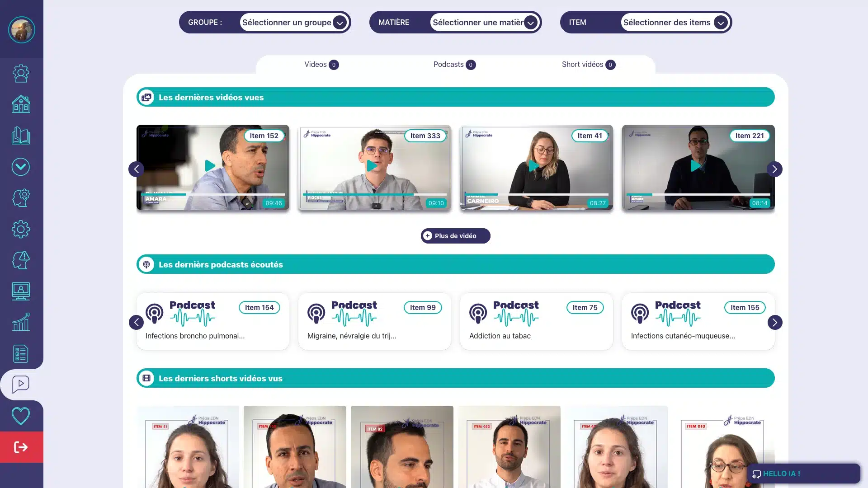
Task: Switch to the Short vidéos tab
Action: point(588,65)
